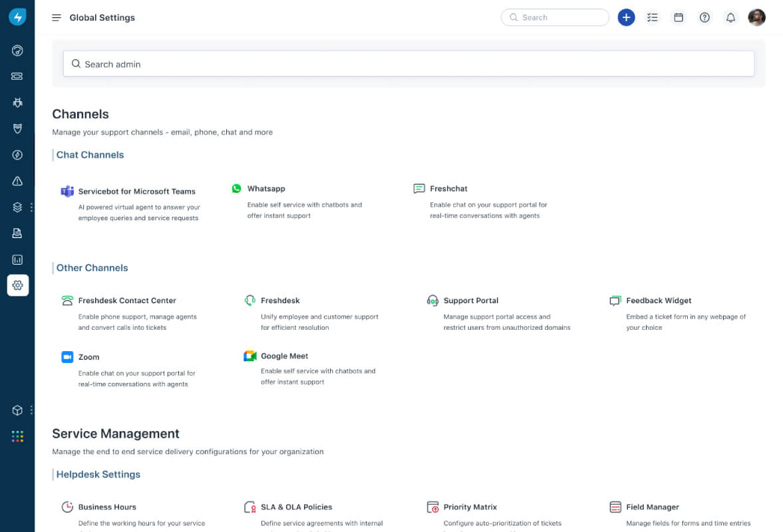This screenshot has height=532, width=783.
Task: Select the Helpdesk Settings section heading
Action: (98, 475)
